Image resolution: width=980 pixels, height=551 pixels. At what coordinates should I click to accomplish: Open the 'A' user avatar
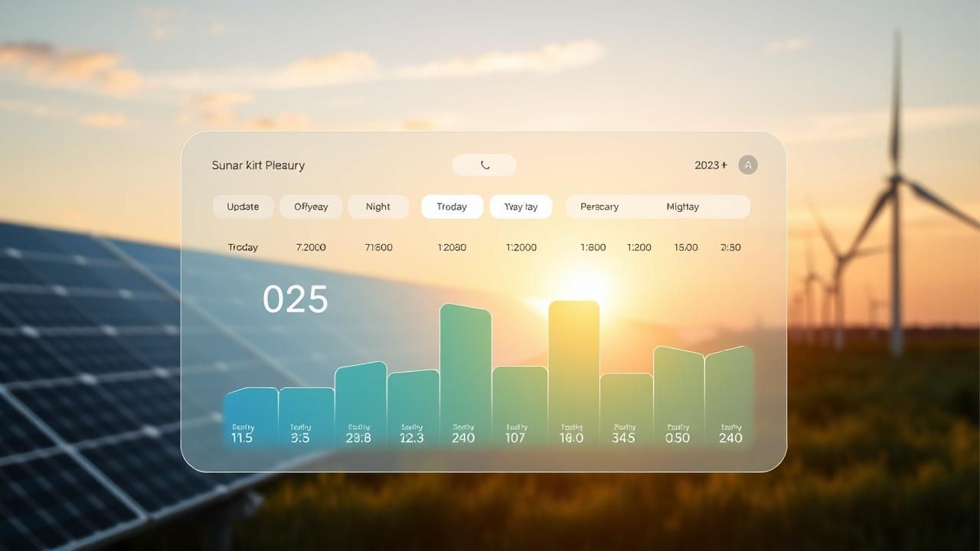pyautogui.click(x=748, y=165)
